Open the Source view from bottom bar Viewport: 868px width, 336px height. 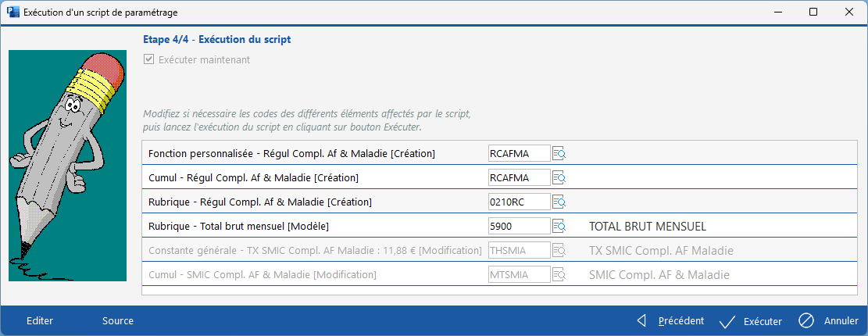click(118, 320)
